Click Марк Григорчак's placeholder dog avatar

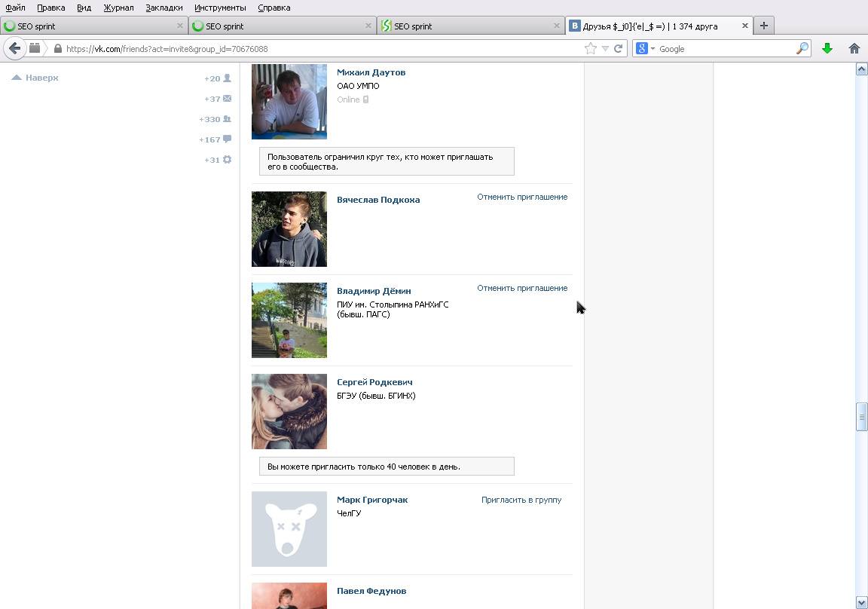click(289, 529)
